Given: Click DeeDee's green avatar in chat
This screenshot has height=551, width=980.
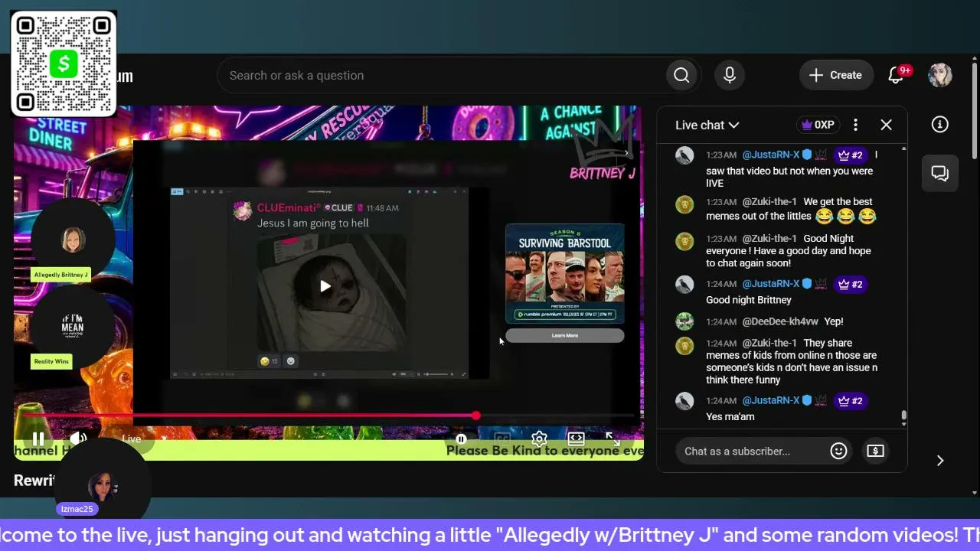Looking at the screenshot, I should pos(684,321).
